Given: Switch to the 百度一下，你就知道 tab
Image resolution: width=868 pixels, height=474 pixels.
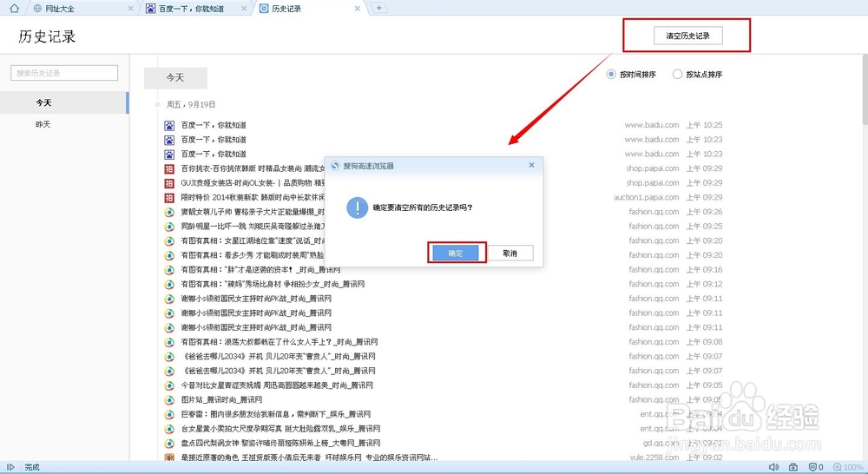Looking at the screenshot, I should (x=196, y=9).
